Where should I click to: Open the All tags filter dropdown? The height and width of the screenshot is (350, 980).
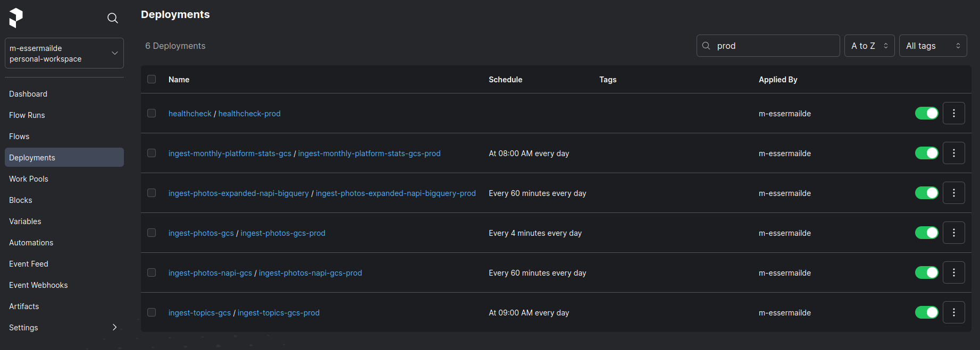(x=933, y=46)
